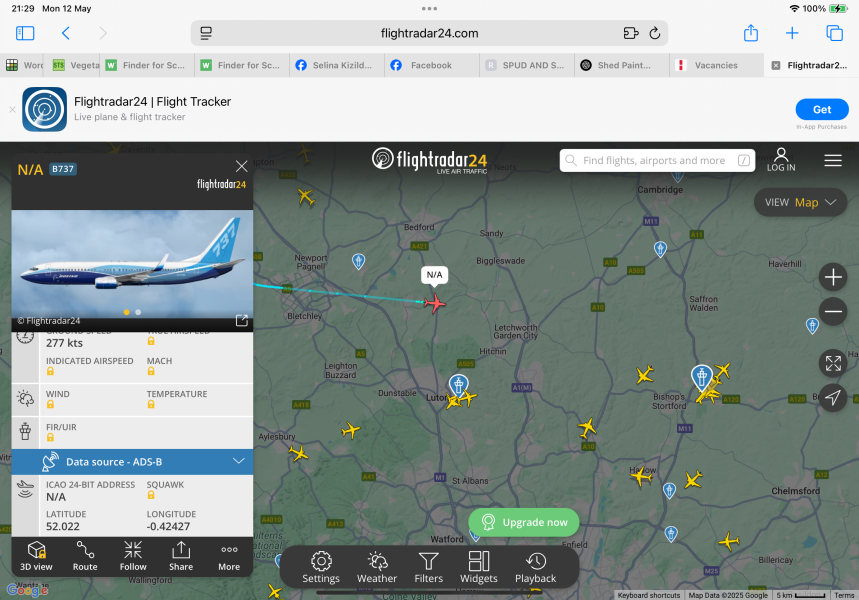859x600 pixels.
Task: Open Weather layers
Action: pyautogui.click(x=377, y=567)
